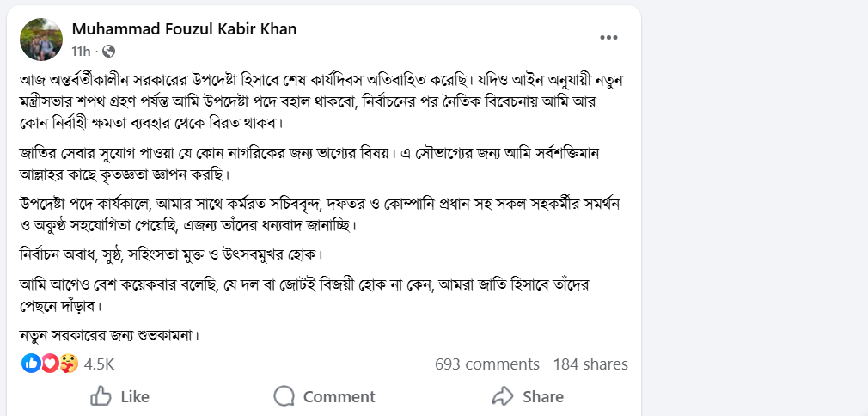Open Muhammad Fouzul Kabir Khan's profile name
868x416 pixels.
[184, 29]
